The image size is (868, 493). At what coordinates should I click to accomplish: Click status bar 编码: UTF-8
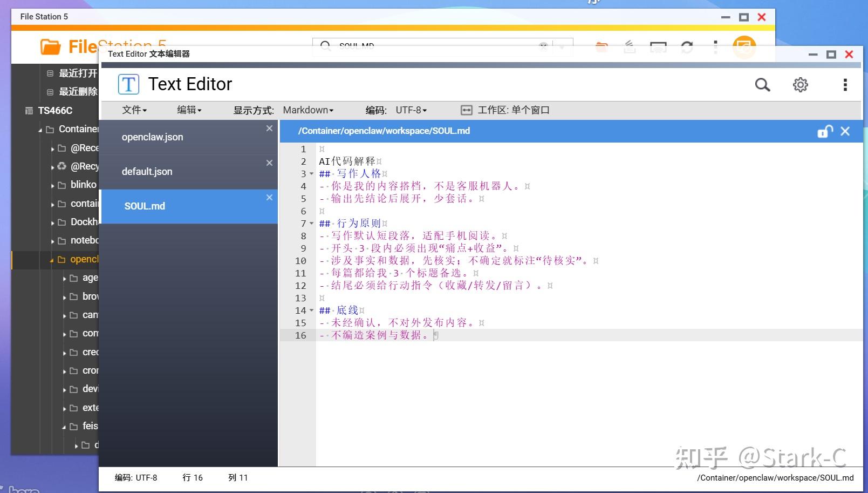click(x=136, y=478)
